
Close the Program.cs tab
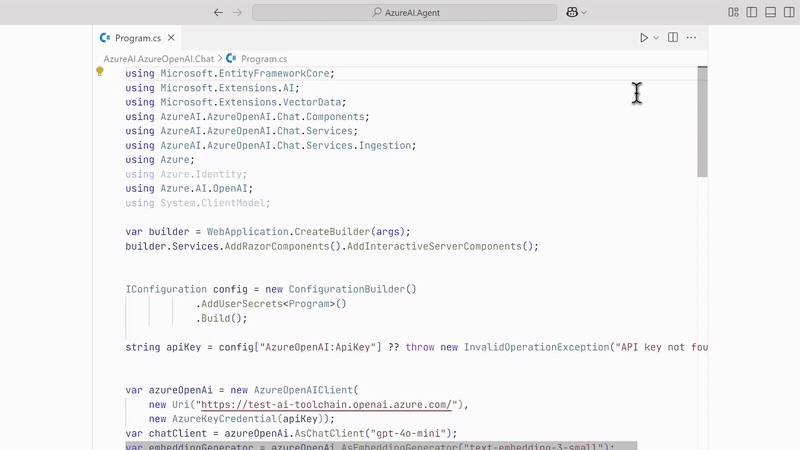tap(171, 38)
